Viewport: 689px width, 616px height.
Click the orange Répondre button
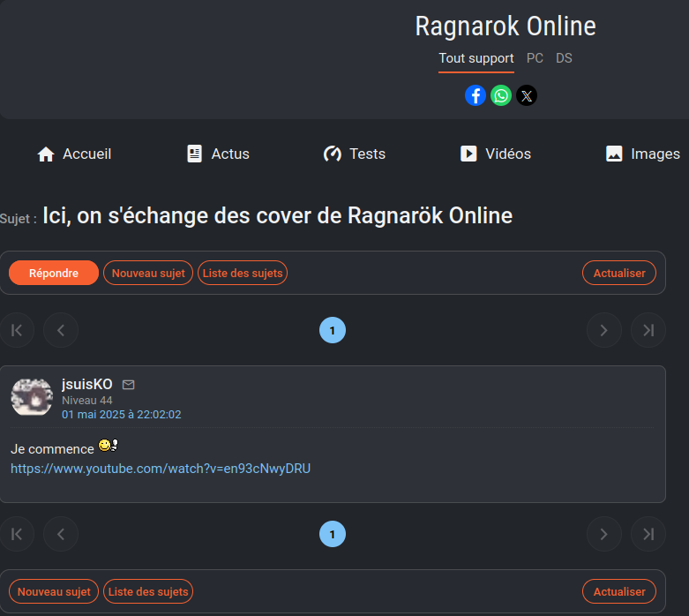pyautogui.click(x=54, y=273)
